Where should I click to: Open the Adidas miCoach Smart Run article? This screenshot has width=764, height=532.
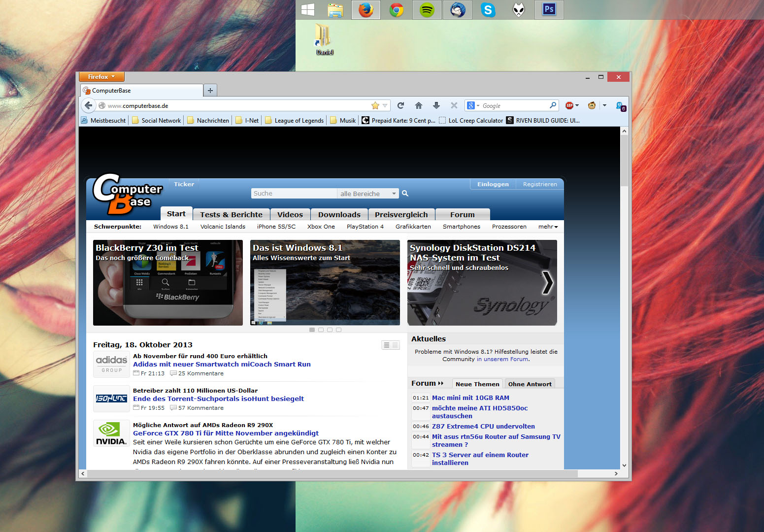222,365
